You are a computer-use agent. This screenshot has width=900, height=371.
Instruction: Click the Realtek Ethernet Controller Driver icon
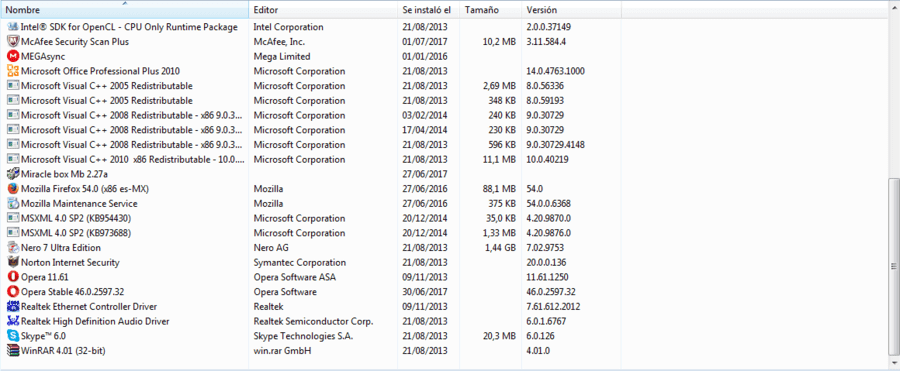13,307
